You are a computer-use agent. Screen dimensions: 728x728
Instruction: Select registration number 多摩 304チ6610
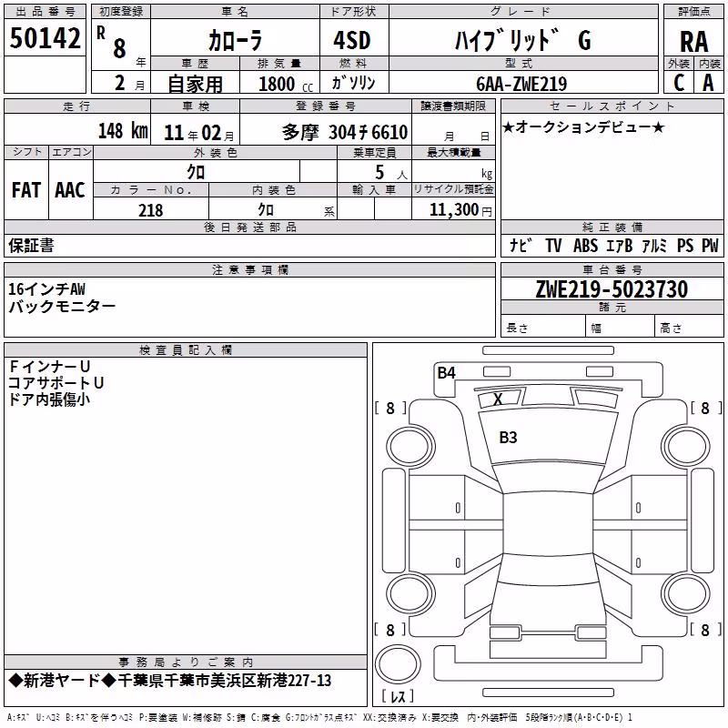[x=345, y=132]
